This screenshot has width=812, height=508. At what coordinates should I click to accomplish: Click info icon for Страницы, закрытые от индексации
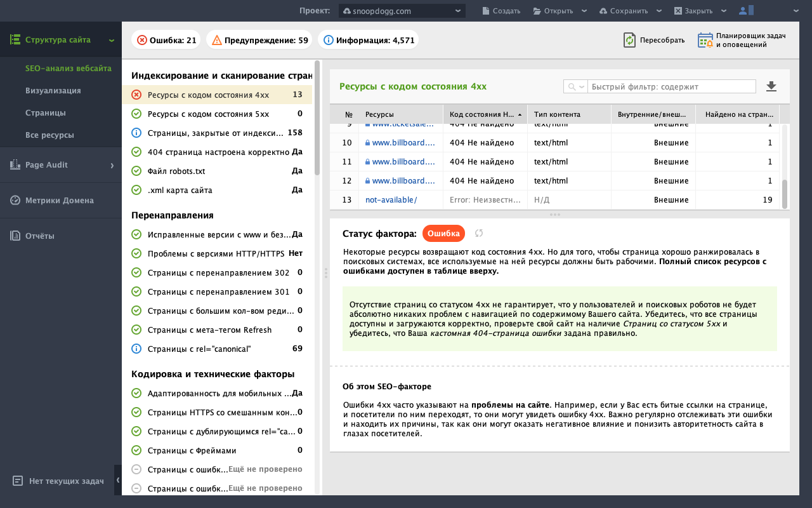pos(136,133)
